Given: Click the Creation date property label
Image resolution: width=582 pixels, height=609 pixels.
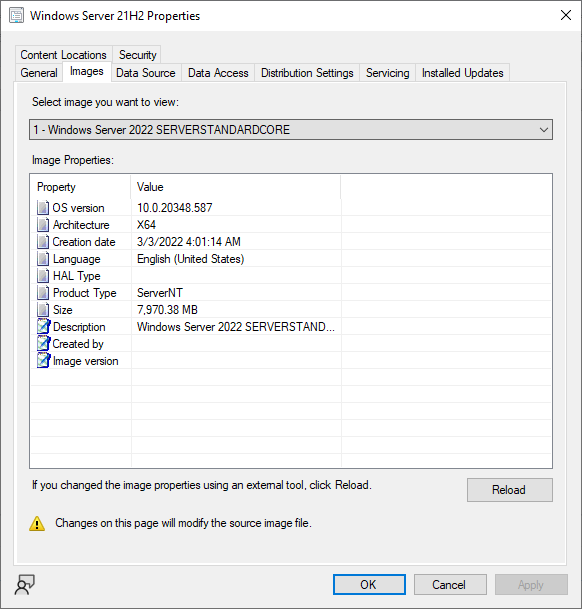Looking at the screenshot, I should point(84,242).
